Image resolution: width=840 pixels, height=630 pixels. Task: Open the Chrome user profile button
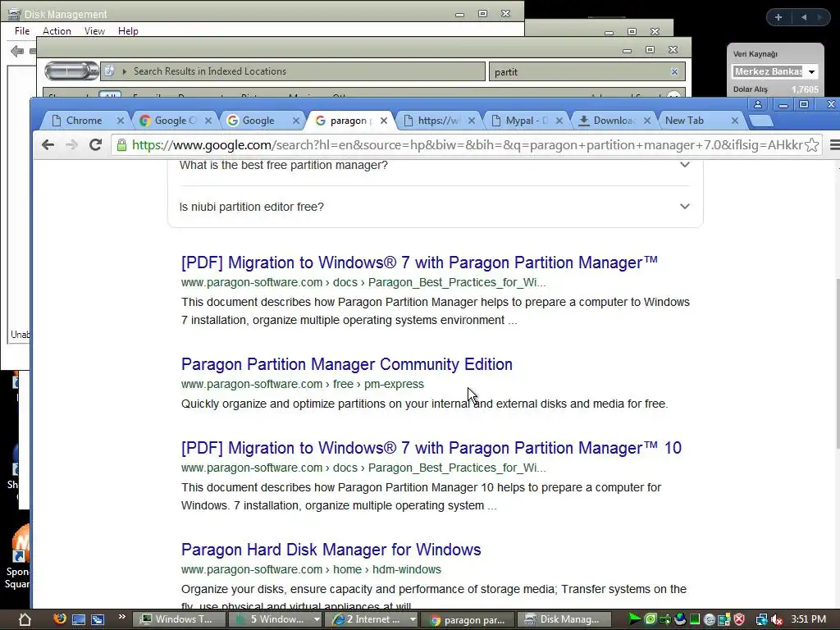coord(757,104)
